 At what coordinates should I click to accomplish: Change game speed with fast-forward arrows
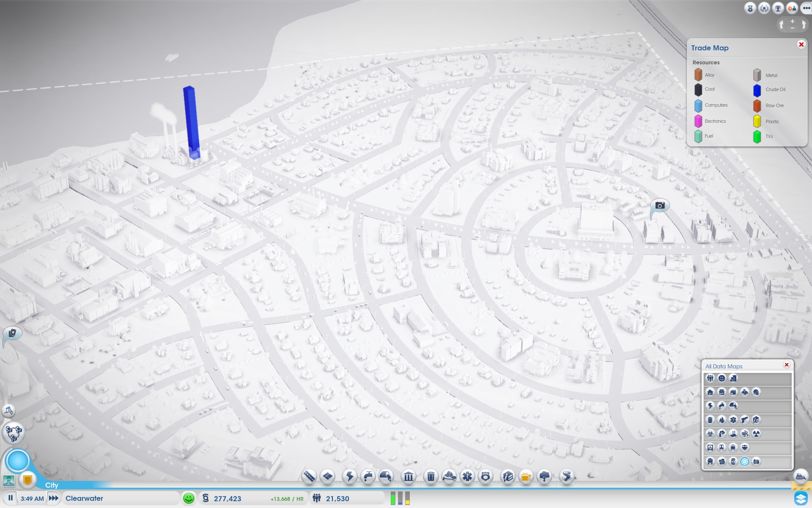click(54, 498)
